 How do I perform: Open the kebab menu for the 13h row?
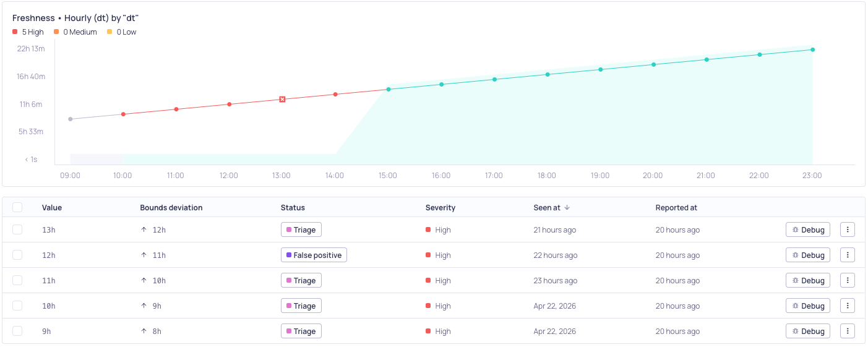(848, 229)
